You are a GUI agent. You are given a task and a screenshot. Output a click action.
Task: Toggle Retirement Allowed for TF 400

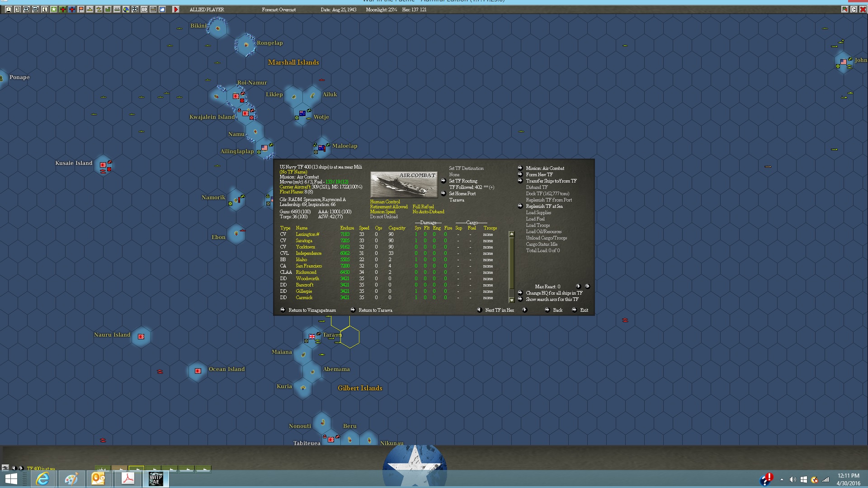388,207
